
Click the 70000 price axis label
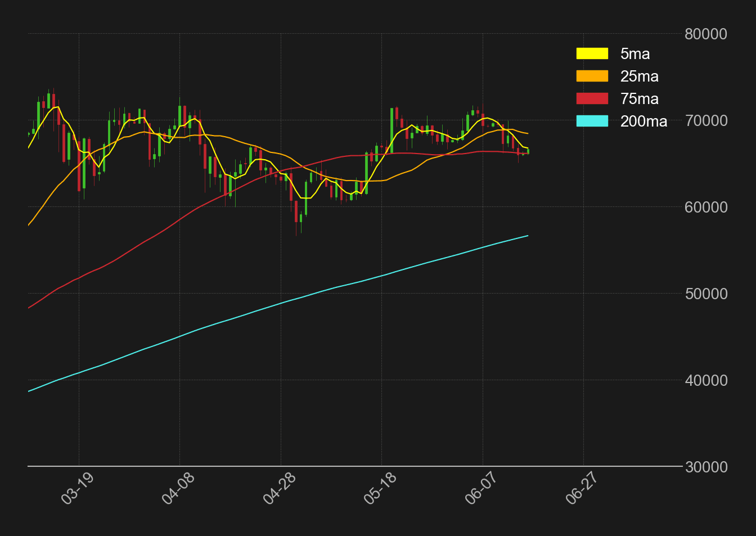[x=706, y=121]
